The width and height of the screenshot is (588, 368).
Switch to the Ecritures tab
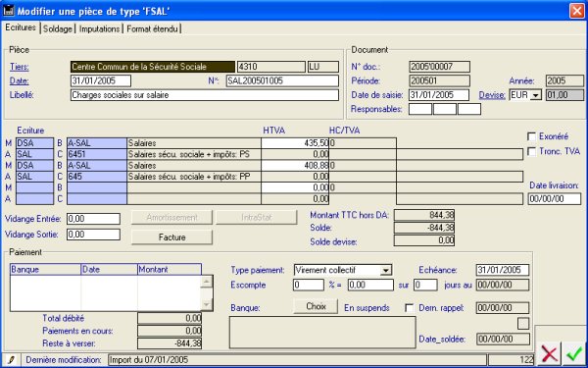(x=21, y=27)
